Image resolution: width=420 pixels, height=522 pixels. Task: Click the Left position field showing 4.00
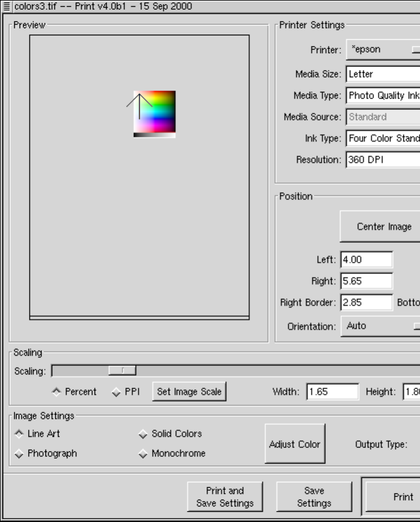coord(366,260)
